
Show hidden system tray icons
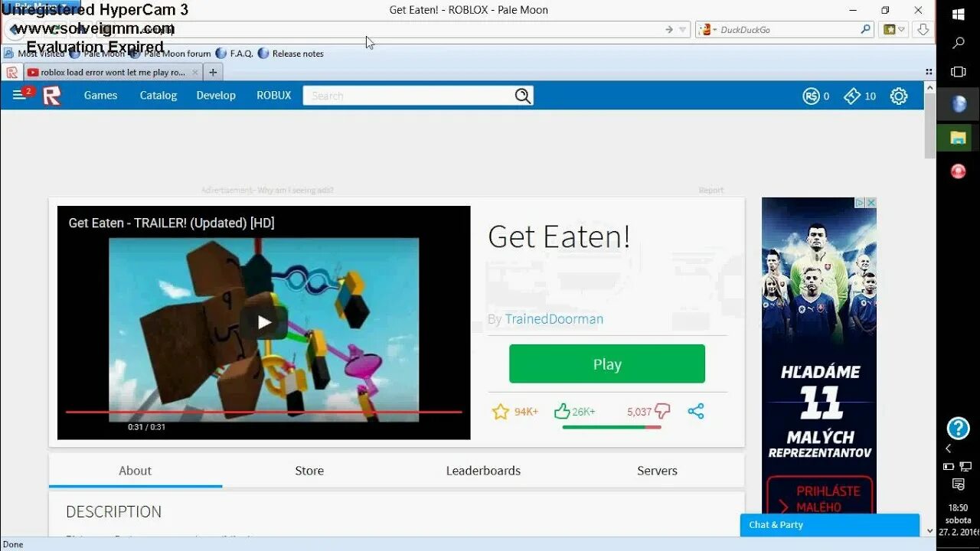(948, 448)
